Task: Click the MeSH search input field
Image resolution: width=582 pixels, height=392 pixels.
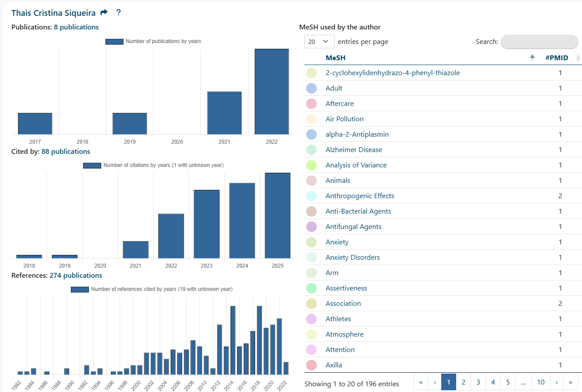Action: click(x=539, y=42)
